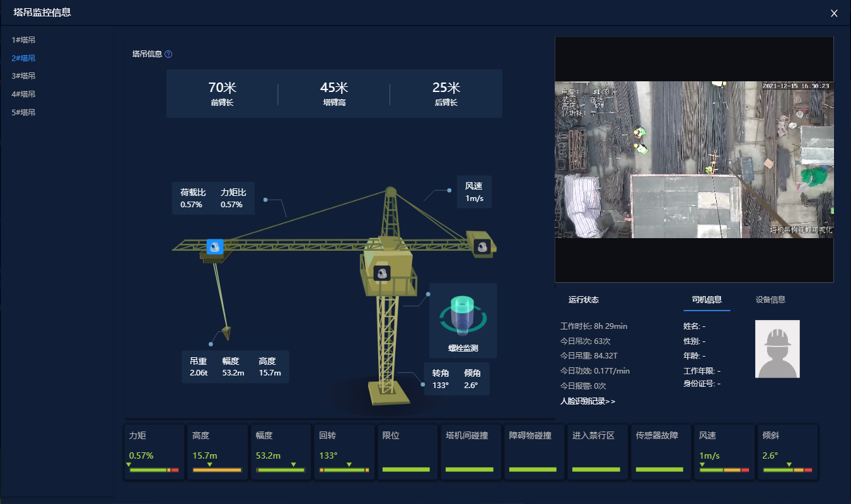Viewport: 851px width, 504px height.
Task: Click the 进入禁行区 alarm card
Action: point(596,452)
